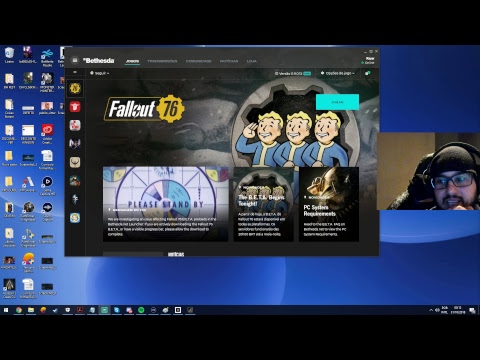Screen dimensions: 480x360
Task: Collapse the game sidebar toggle
Action: pos(75,72)
